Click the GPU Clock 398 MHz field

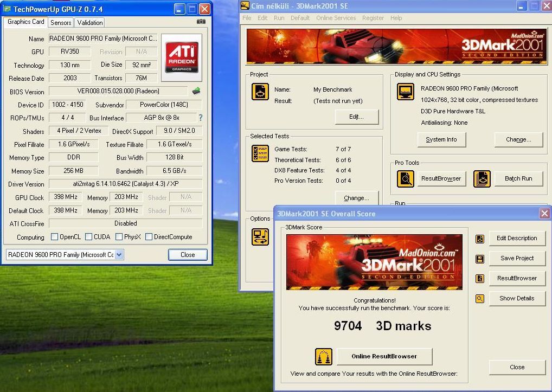(66, 197)
